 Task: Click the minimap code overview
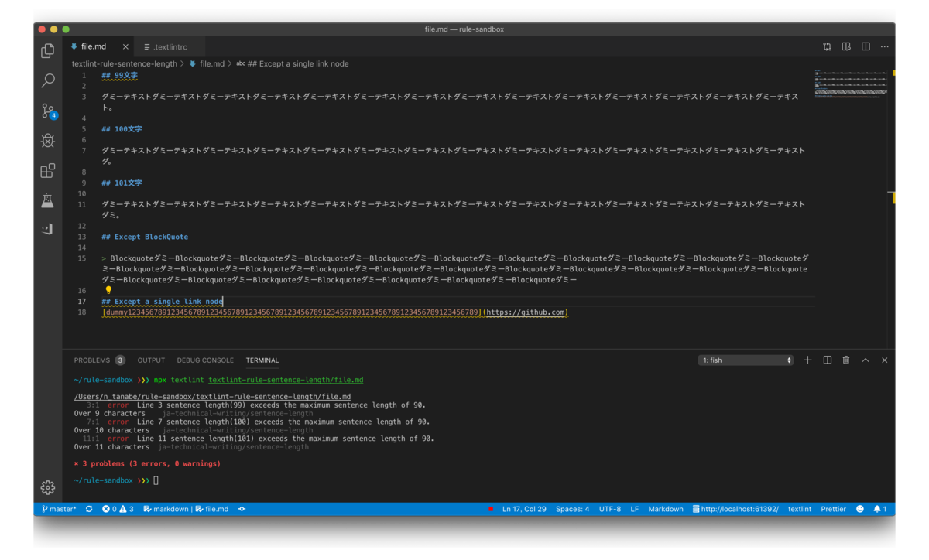pos(851,84)
